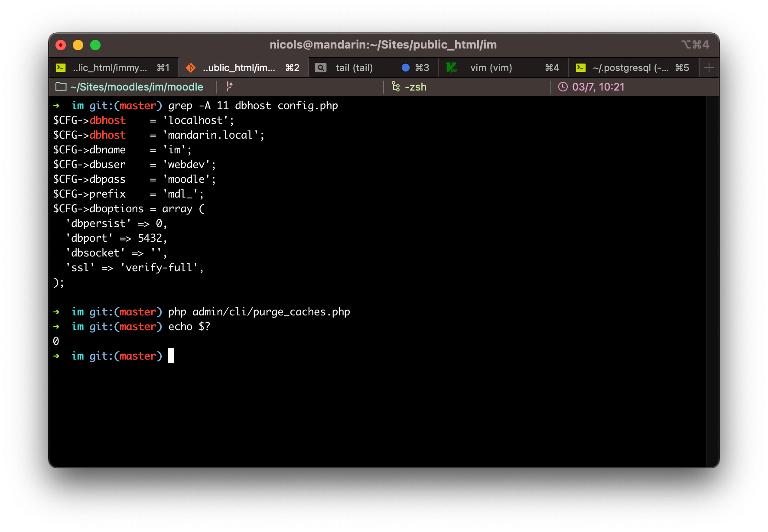Click the $CFG->dboptions array line
This screenshot has height=532, width=768.
coord(129,209)
